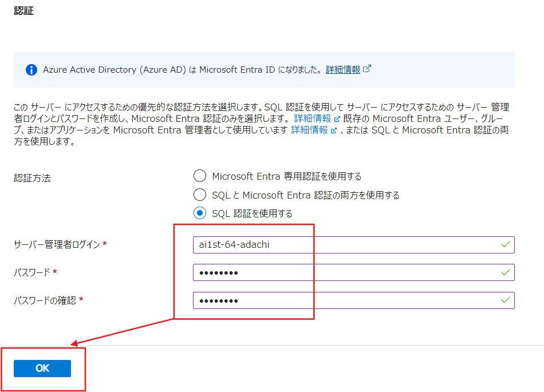Click the パスワードの確認 label
This screenshot has width=544, height=392.
45,300
